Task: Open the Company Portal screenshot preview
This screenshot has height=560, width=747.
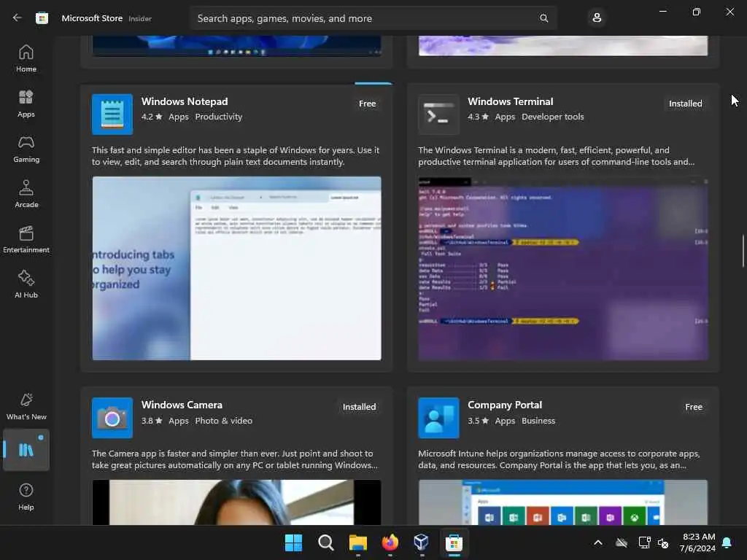Action: 563,502
